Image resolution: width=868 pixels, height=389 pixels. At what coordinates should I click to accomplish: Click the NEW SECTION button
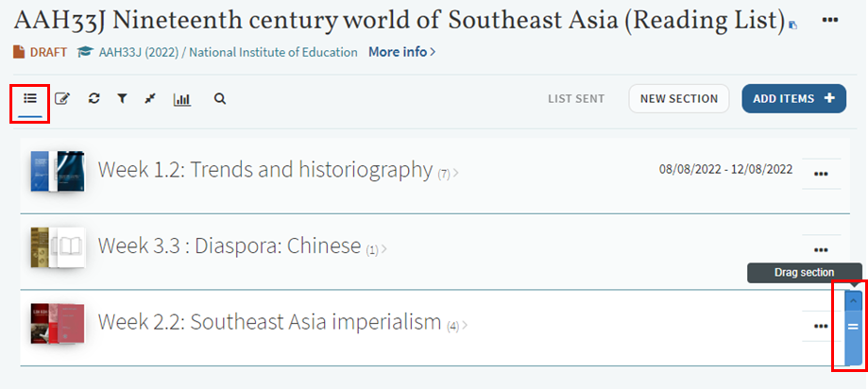[679, 98]
